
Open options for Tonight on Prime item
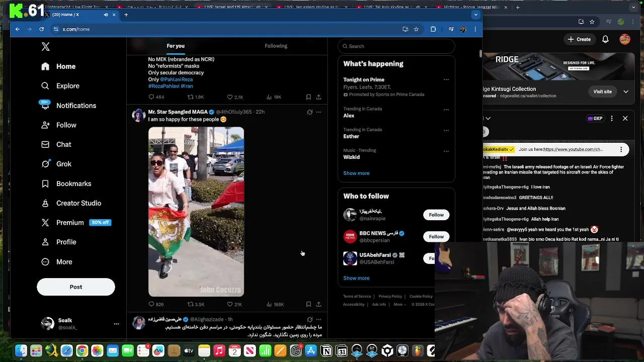pyautogui.click(x=446, y=79)
